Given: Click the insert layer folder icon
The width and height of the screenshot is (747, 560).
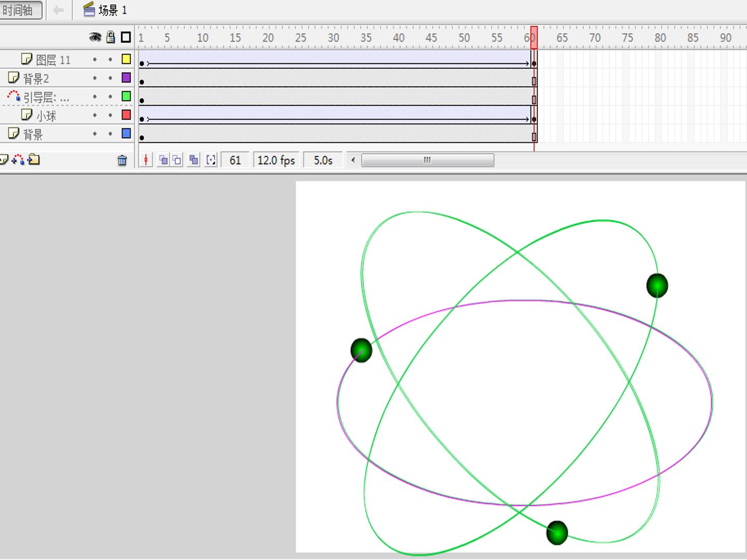Looking at the screenshot, I should 34,160.
